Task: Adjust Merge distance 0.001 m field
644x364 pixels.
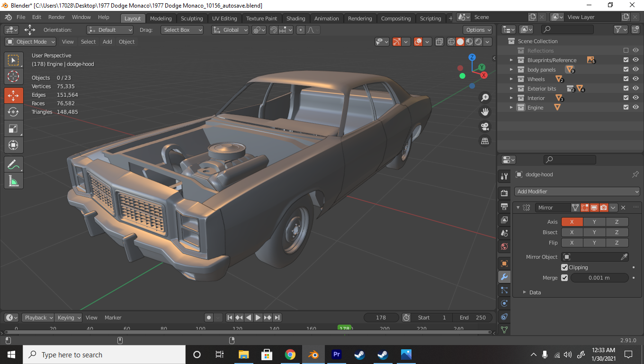Action: click(599, 278)
